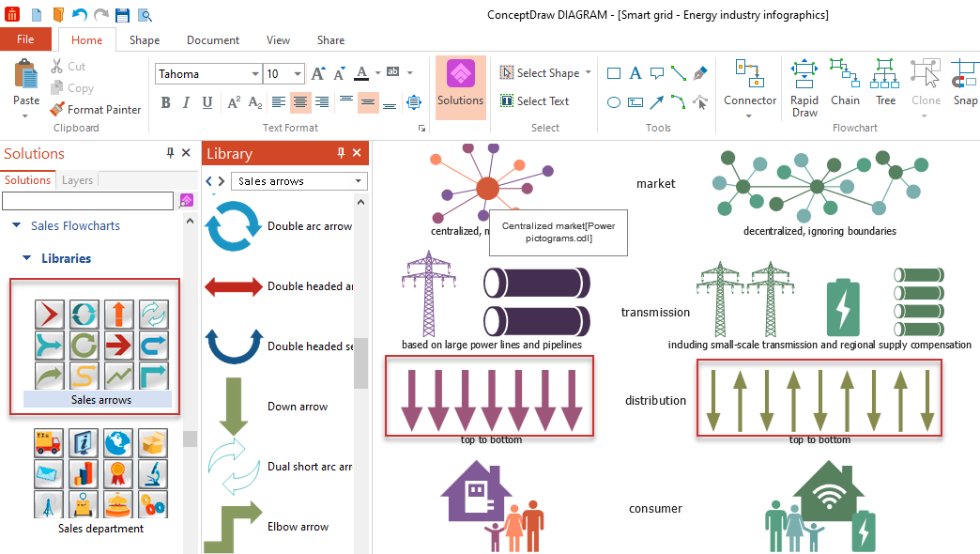Pin the Library panel

pos(341,152)
